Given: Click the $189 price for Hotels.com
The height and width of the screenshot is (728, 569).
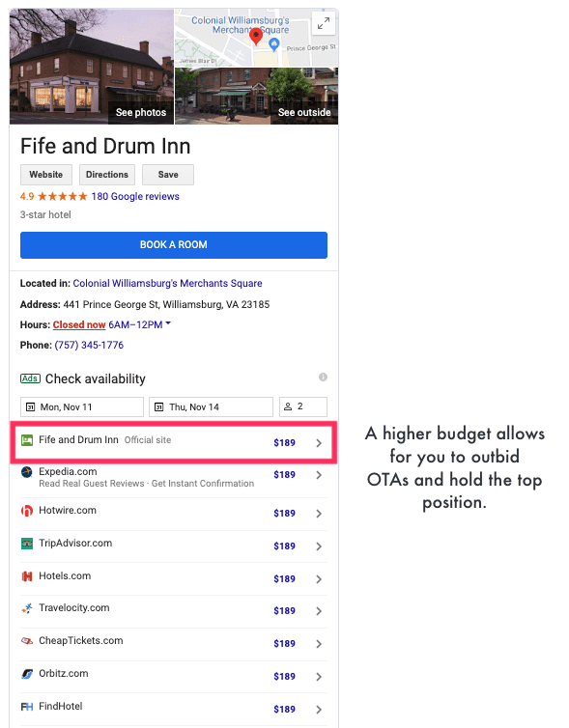Looking at the screenshot, I should tap(284, 579).
